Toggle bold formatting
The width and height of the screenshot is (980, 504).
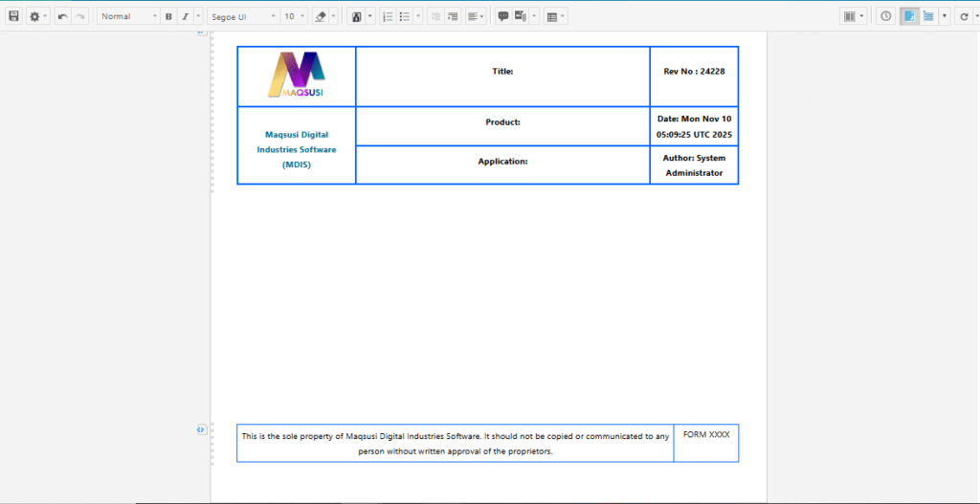(168, 16)
